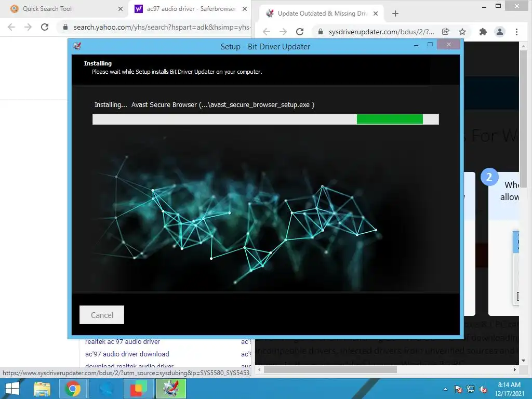Minimize the right Chrome window
The width and height of the screenshot is (532, 399).
(x=484, y=6)
